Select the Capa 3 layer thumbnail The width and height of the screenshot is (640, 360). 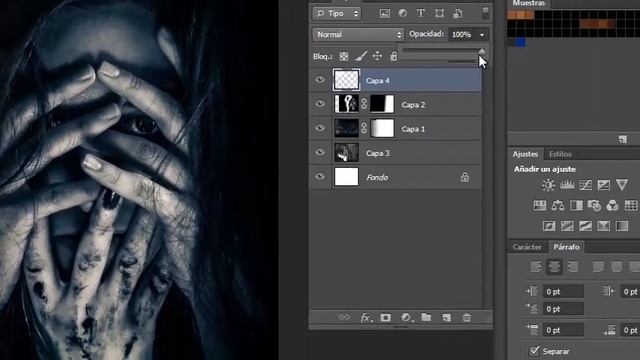point(347,152)
